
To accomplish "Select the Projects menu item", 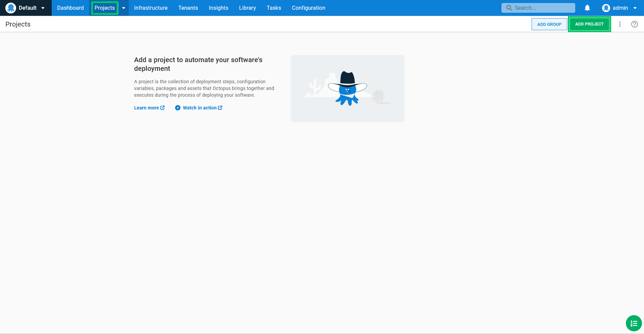I will [x=105, y=8].
